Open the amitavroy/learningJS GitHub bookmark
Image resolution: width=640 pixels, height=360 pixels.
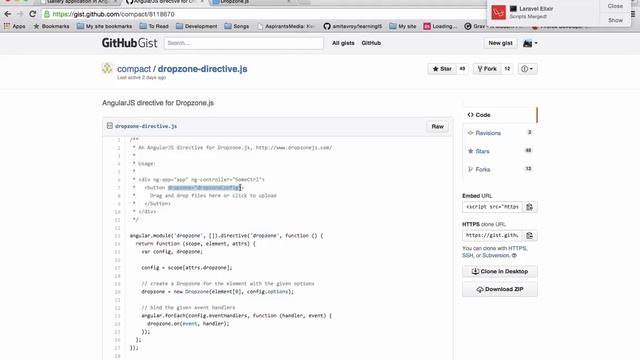353,26
